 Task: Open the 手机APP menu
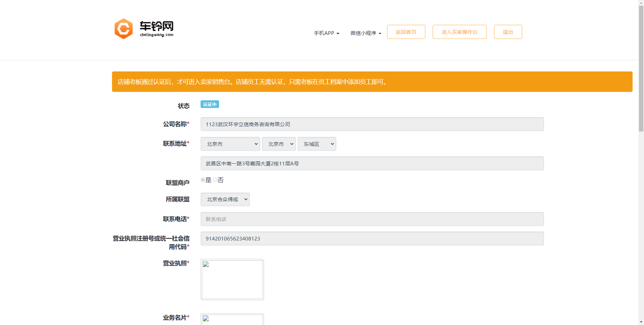coord(326,33)
